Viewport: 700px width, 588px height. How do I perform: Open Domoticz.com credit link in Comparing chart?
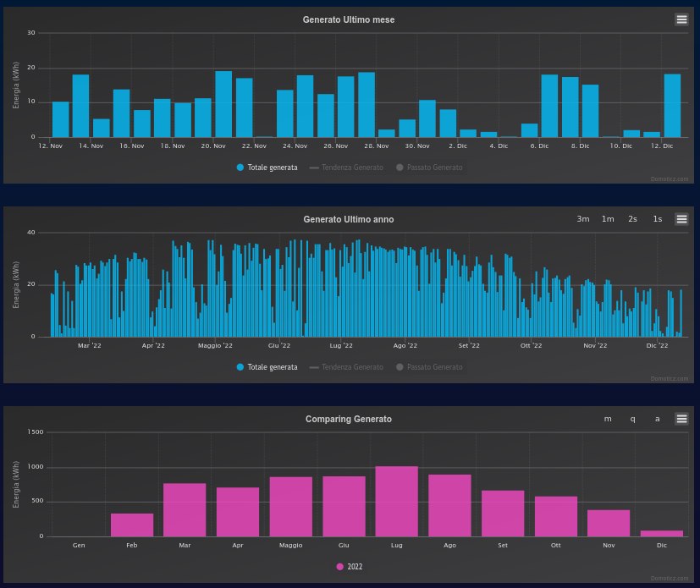[670, 578]
